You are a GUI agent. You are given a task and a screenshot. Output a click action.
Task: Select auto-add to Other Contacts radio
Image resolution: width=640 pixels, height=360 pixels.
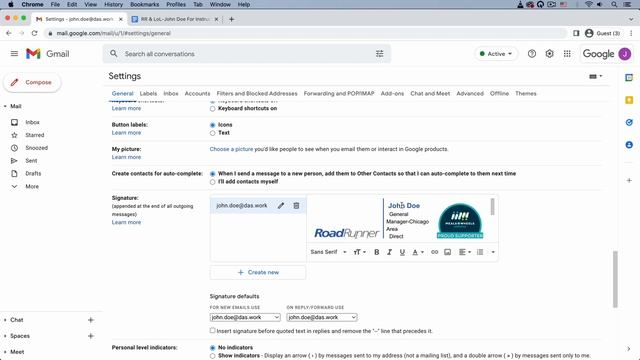coord(212,174)
